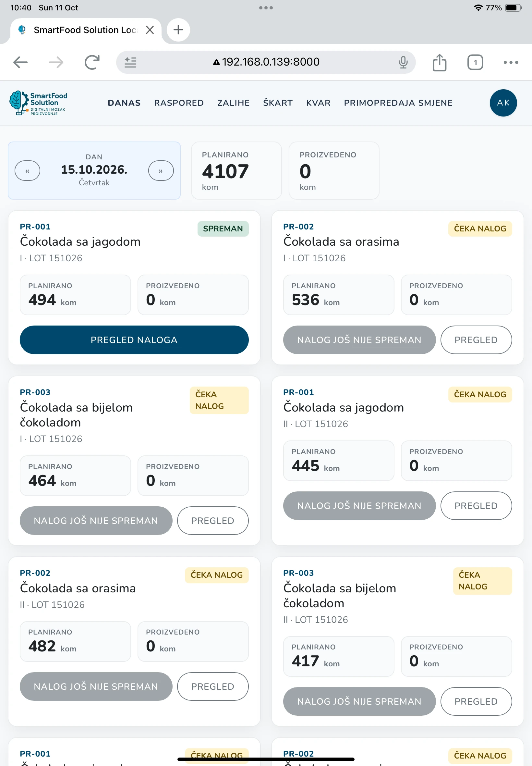The width and height of the screenshot is (532, 766).
Task: Go to the next day with the » button
Action: click(x=161, y=171)
